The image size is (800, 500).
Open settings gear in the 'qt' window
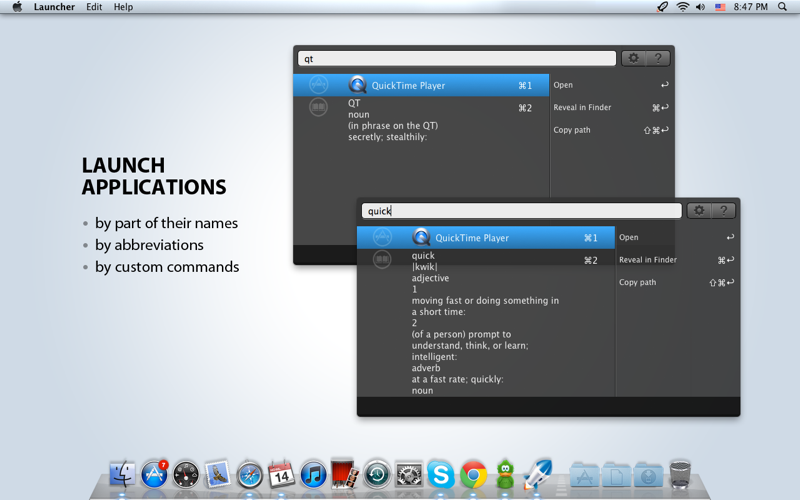pyautogui.click(x=633, y=58)
